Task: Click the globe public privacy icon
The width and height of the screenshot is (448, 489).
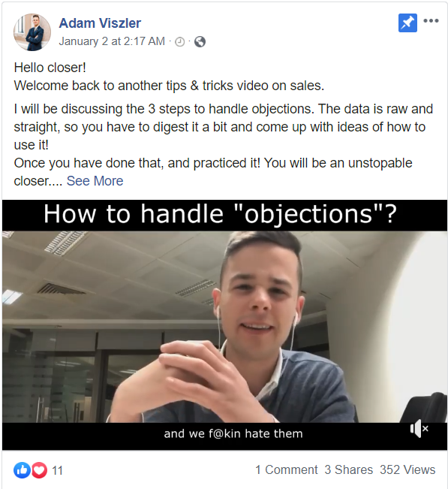Action: point(200,41)
